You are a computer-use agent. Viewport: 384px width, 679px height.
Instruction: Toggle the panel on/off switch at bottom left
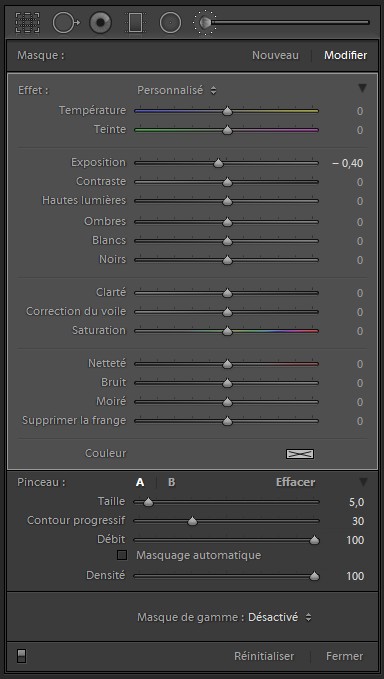[x=21, y=656]
